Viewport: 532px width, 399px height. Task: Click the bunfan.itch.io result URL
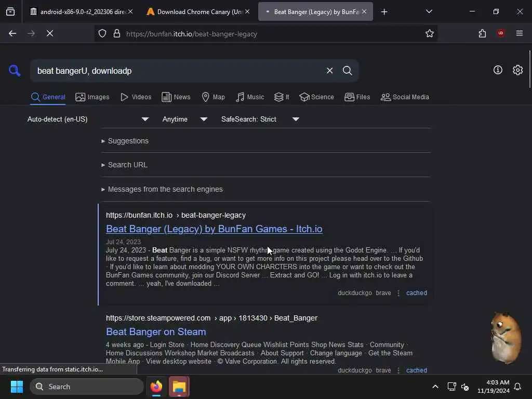point(176,215)
